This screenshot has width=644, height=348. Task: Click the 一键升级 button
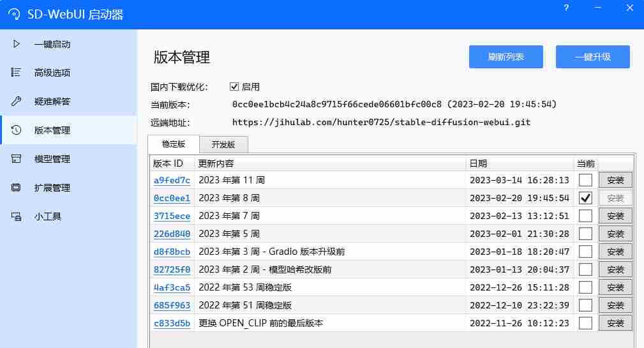click(593, 57)
